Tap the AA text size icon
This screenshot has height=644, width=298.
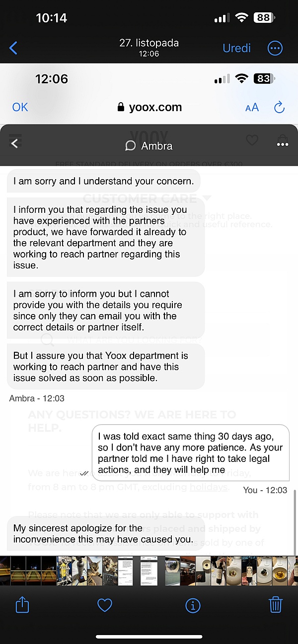point(252,107)
